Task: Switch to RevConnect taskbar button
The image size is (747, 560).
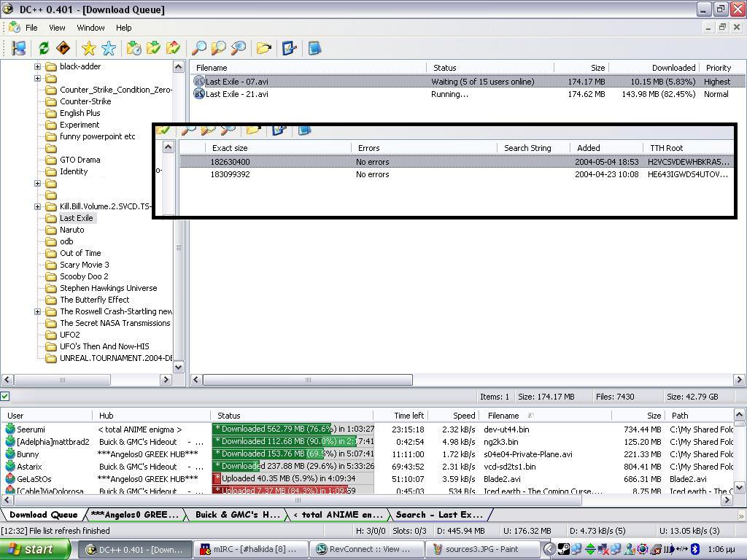Action: point(365,550)
